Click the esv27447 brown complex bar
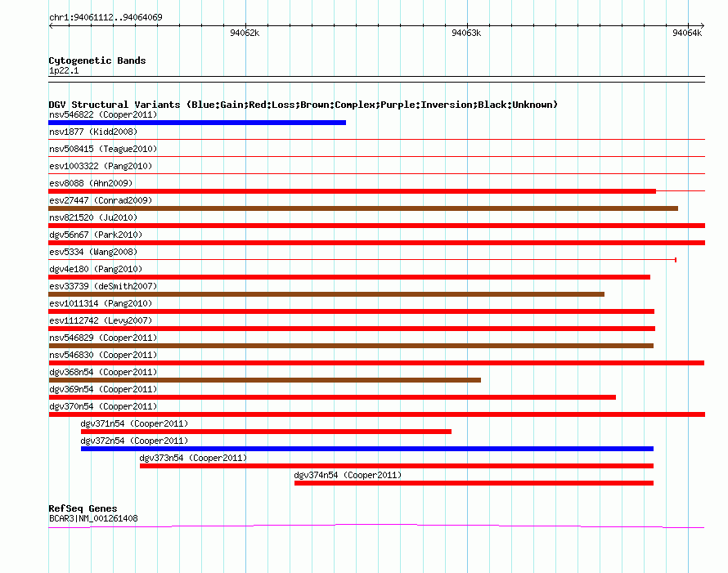 tap(363, 208)
